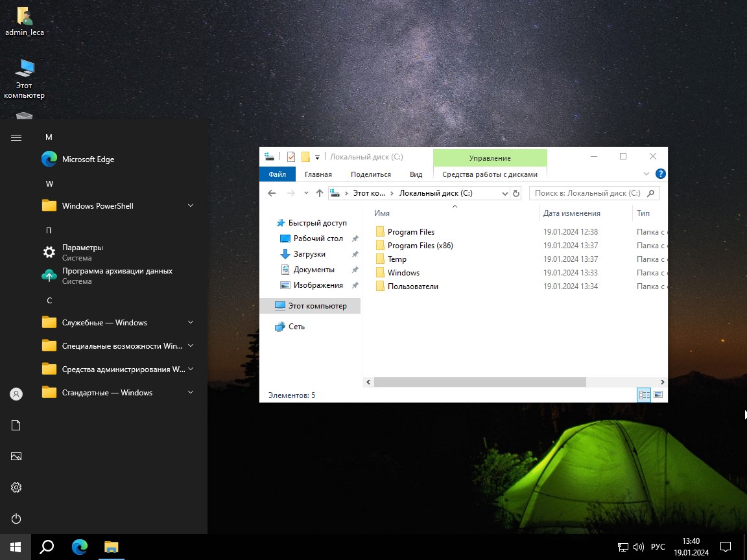Open the power options in Start menu
Viewport: 747px width, 560px height.
pyautogui.click(x=16, y=519)
